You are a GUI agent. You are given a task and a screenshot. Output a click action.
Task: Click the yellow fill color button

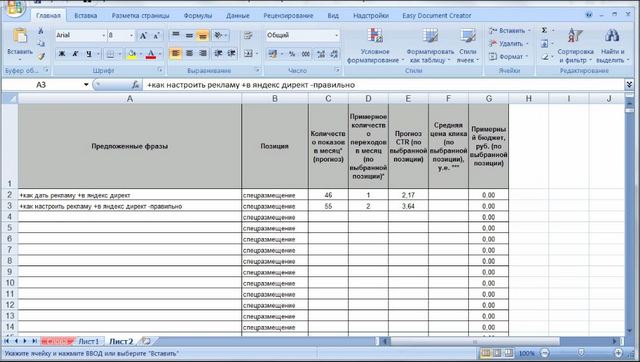132,54
